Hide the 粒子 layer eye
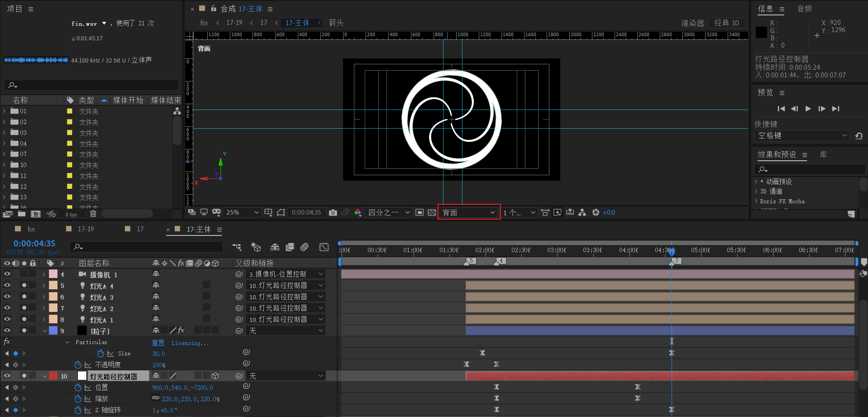Image resolution: width=868 pixels, height=417 pixels. coord(7,330)
